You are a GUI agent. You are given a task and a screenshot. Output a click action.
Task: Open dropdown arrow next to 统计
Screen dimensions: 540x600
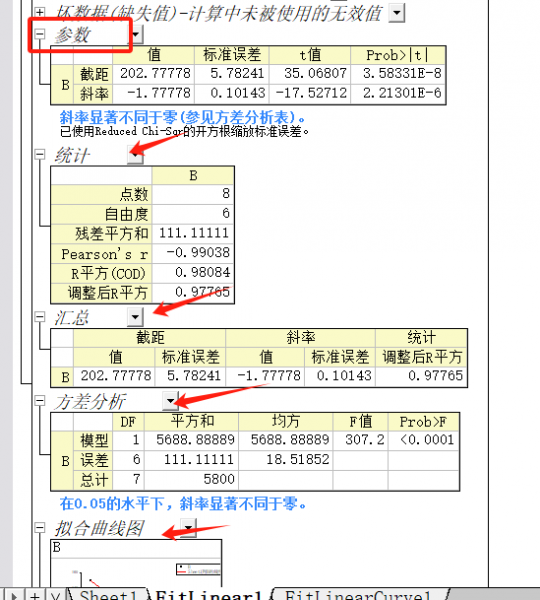(x=135, y=155)
